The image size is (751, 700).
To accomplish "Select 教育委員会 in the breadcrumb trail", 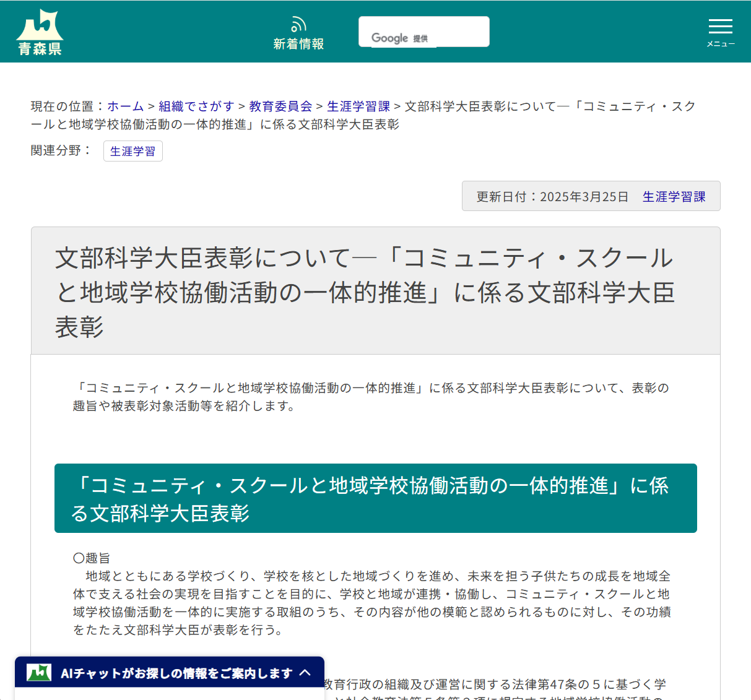I will click(x=282, y=106).
